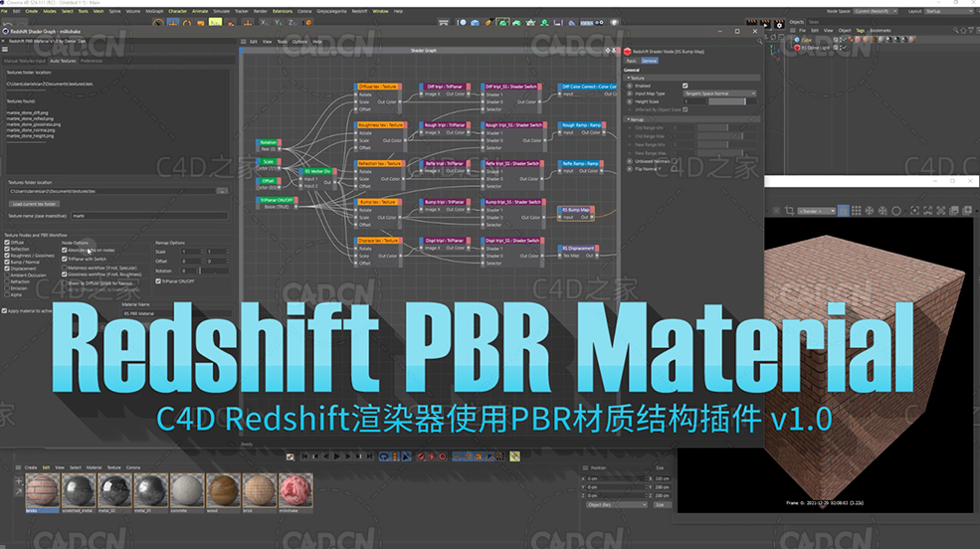
Task: Switch to the Basic tab in attributes
Action: 632,61
